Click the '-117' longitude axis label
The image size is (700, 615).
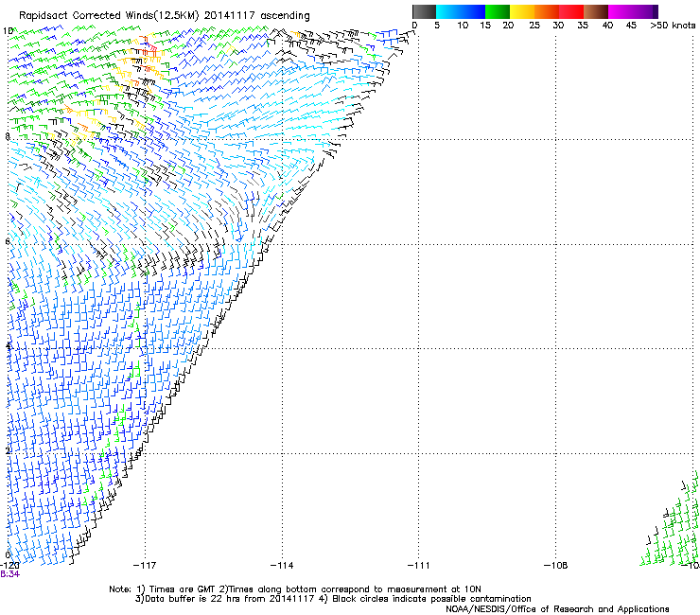[x=145, y=566]
